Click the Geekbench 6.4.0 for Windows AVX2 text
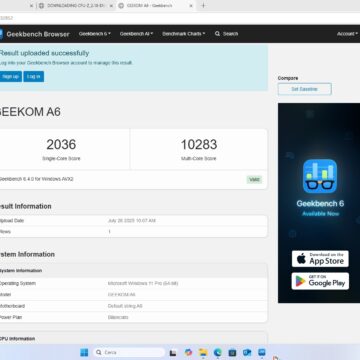This screenshot has height=360, width=360. tap(36, 179)
